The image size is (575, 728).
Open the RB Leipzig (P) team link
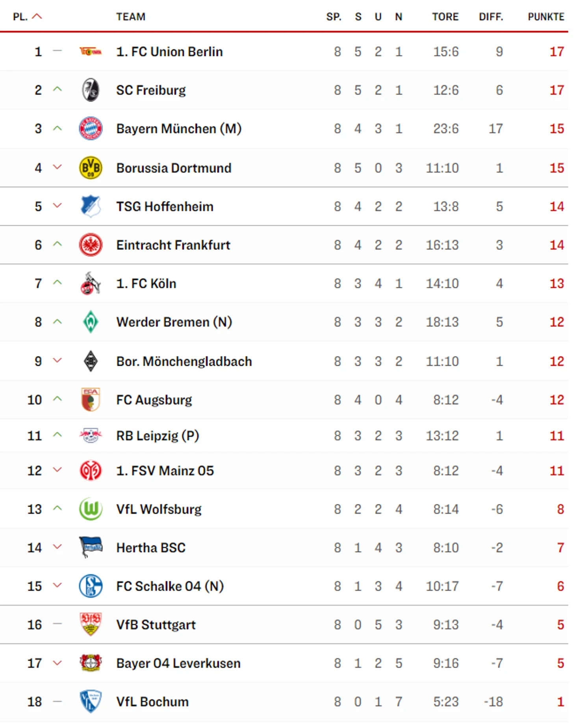[x=158, y=436]
